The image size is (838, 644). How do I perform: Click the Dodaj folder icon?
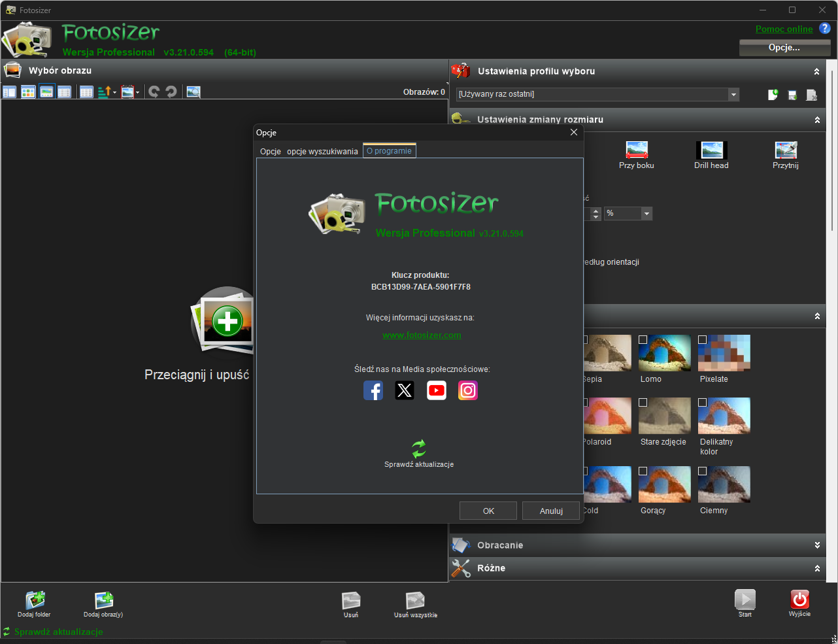[35, 600]
